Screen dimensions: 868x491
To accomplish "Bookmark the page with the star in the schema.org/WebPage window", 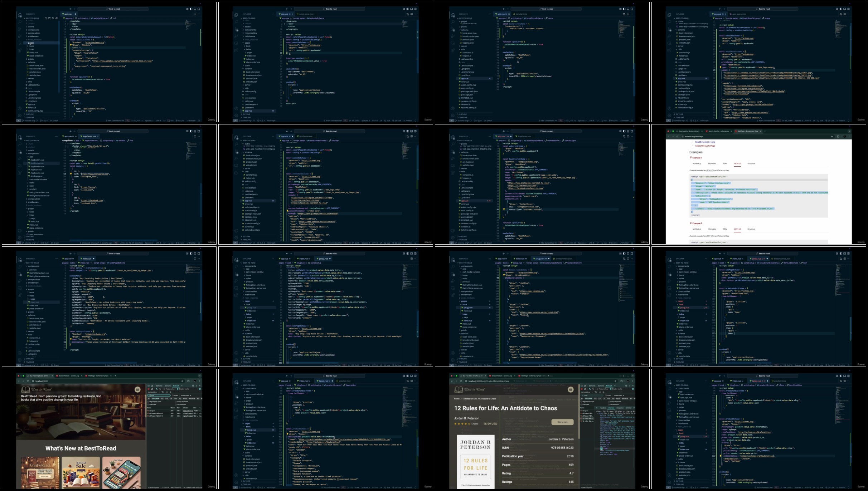I will [832, 137].
